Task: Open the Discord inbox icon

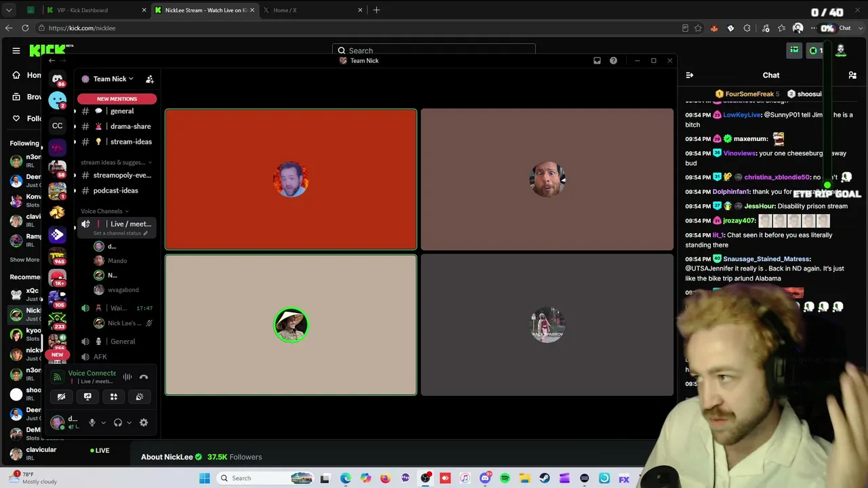Action: [x=597, y=60]
